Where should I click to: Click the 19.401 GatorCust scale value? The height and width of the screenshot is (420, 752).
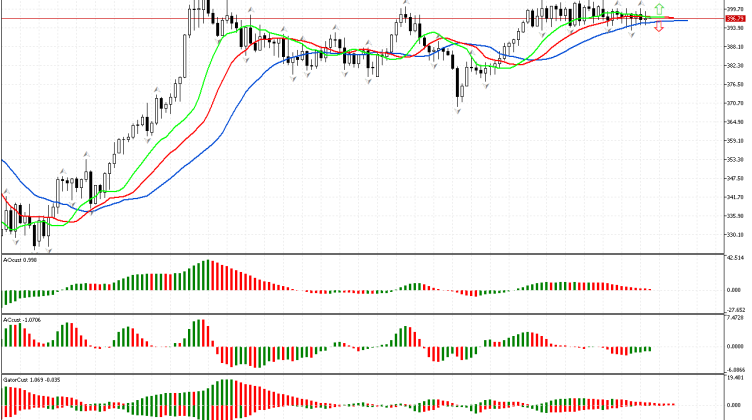(736, 379)
